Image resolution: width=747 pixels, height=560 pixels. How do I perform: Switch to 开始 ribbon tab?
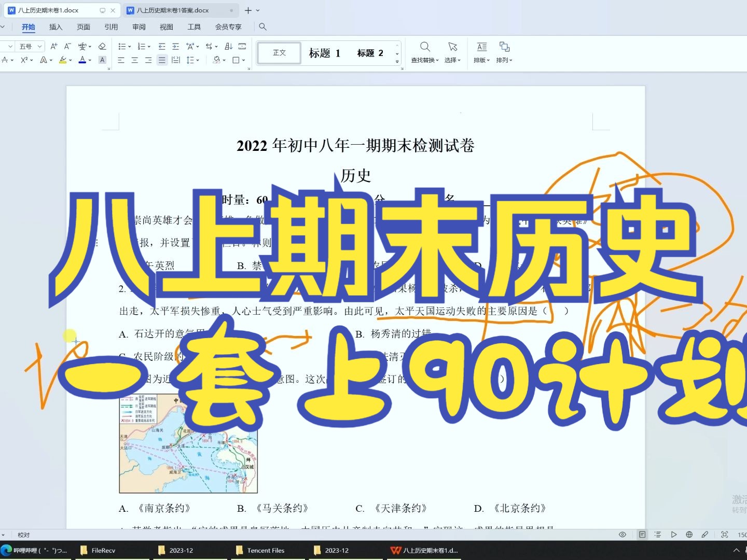click(29, 27)
